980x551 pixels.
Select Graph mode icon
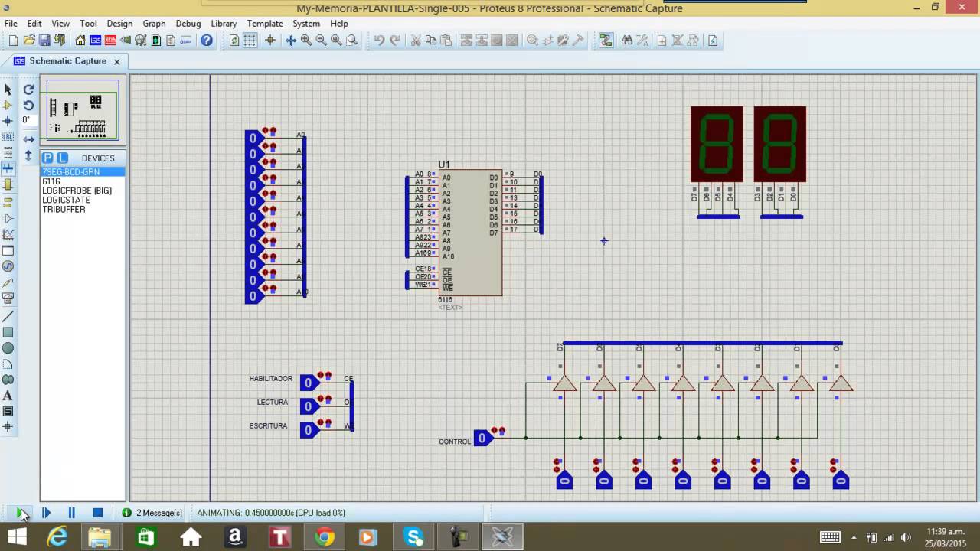(x=8, y=234)
